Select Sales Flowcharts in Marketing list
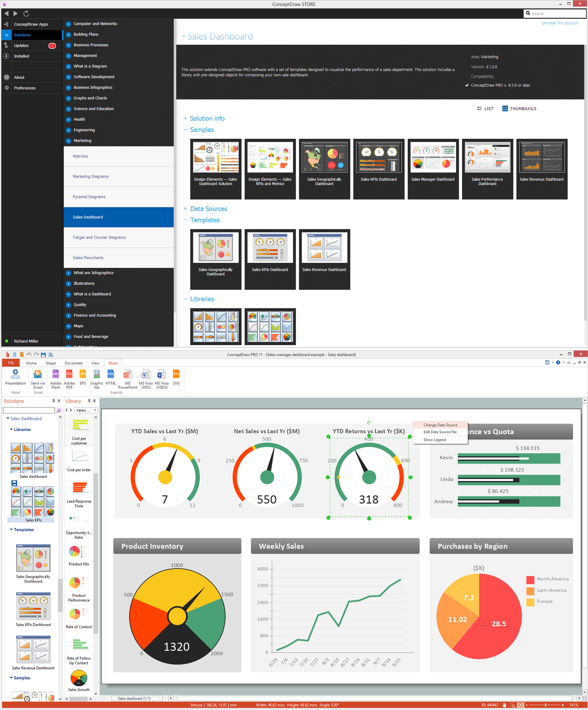Viewport: 588px width, 710px height. point(119,258)
